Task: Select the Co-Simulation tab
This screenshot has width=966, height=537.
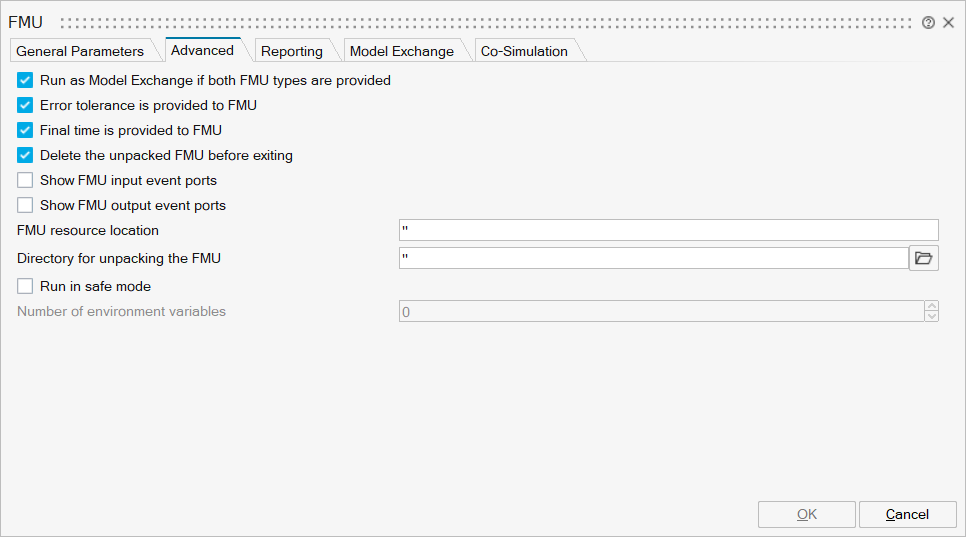Action: tap(524, 51)
